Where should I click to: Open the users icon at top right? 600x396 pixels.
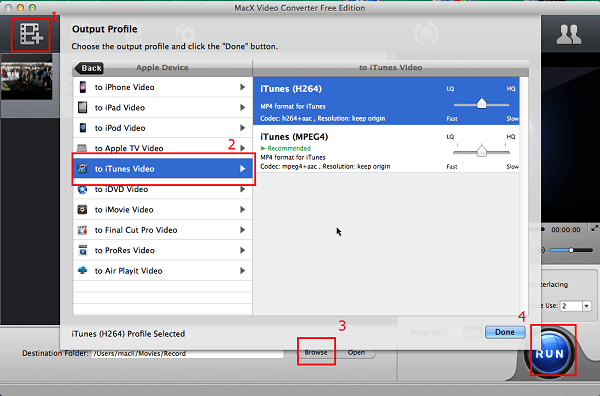pos(569,34)
